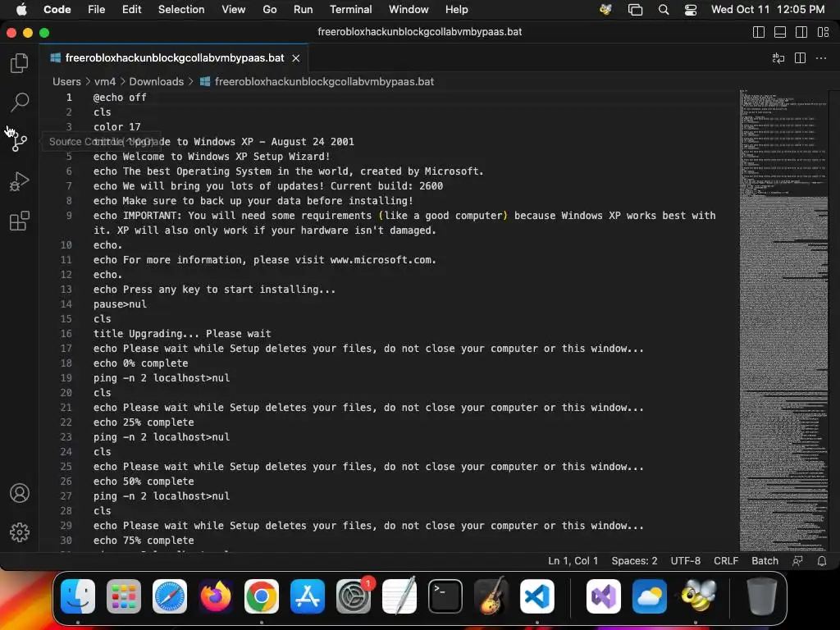The image size is (840, 630).
Task: Click 'echo 50% complete' line
Action: pyautogui.click(x=144, y=482)
